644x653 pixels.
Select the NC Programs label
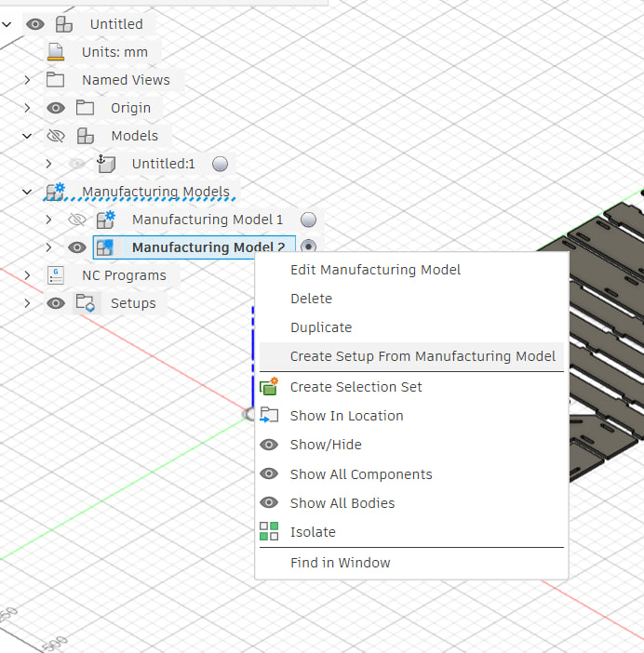[x=124, y=275]
